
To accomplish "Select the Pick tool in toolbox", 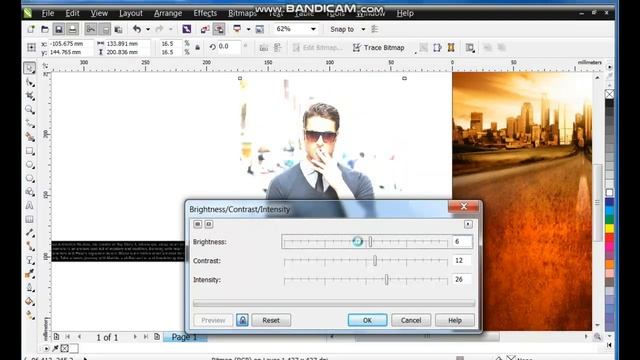I will [x=29, y=68].
